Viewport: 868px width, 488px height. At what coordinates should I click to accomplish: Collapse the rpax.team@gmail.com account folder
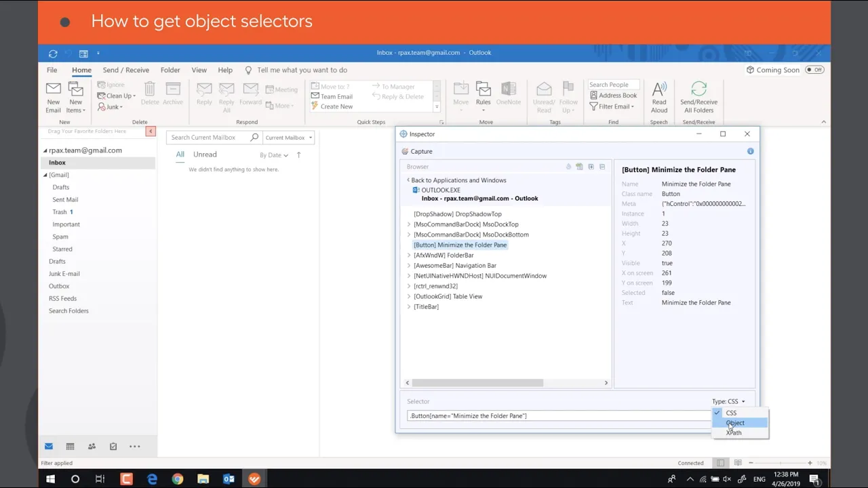45,150
